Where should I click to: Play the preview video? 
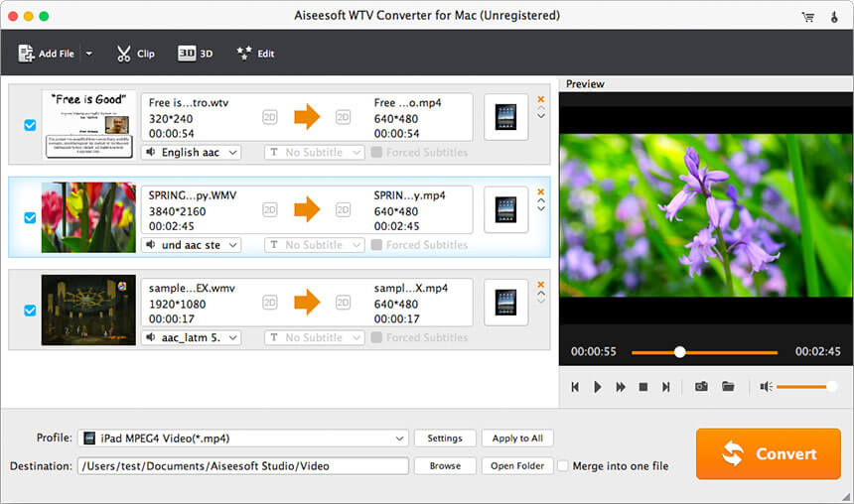click(598, 387)
